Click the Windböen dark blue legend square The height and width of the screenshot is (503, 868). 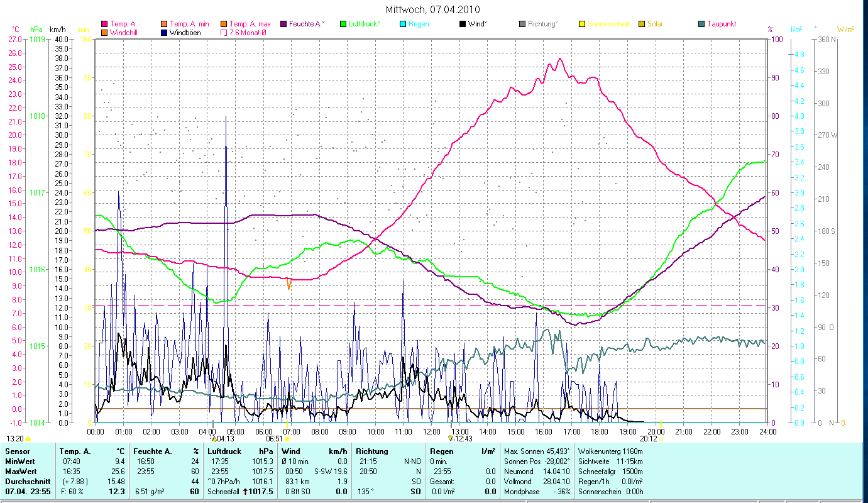click(164, 32)
